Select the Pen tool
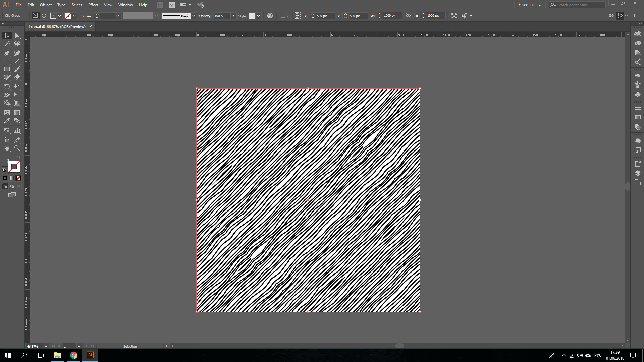 coord(7,53)
